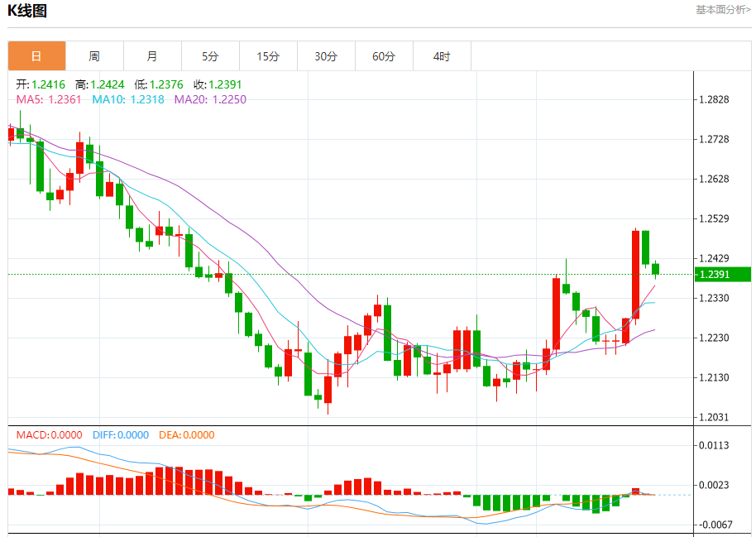Select the 日 daily chart tab
The width and height of the screenshot is (756, 537).
click(x=36, y=56)
